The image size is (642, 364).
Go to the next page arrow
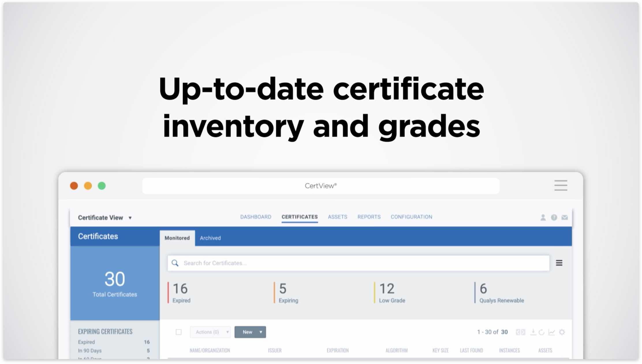click(x=523, y=332)
